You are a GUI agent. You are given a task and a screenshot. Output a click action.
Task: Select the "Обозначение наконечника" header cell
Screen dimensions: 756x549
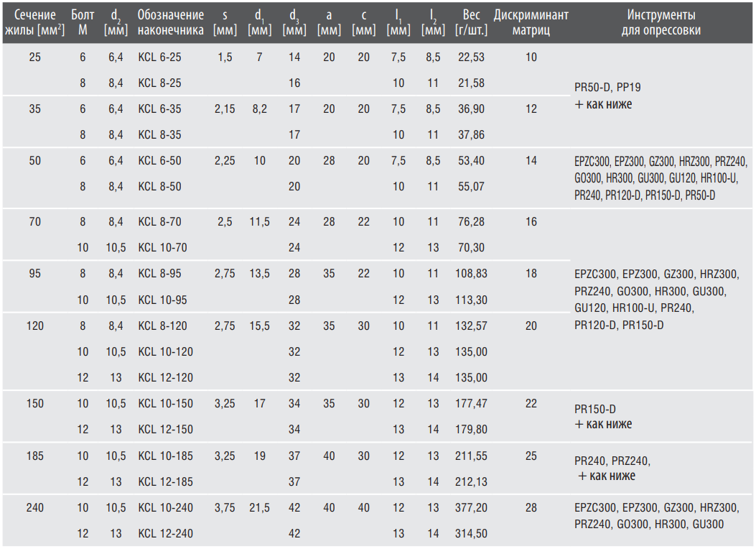171,23
